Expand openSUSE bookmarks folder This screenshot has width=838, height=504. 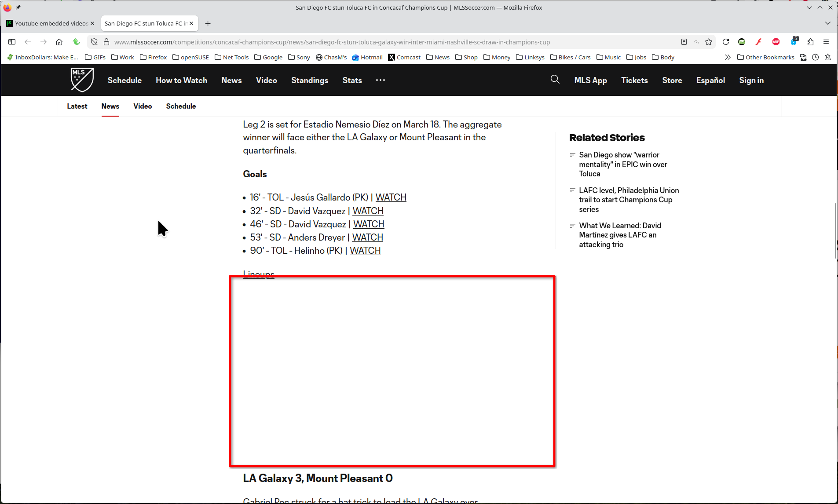tap(190, 57)
